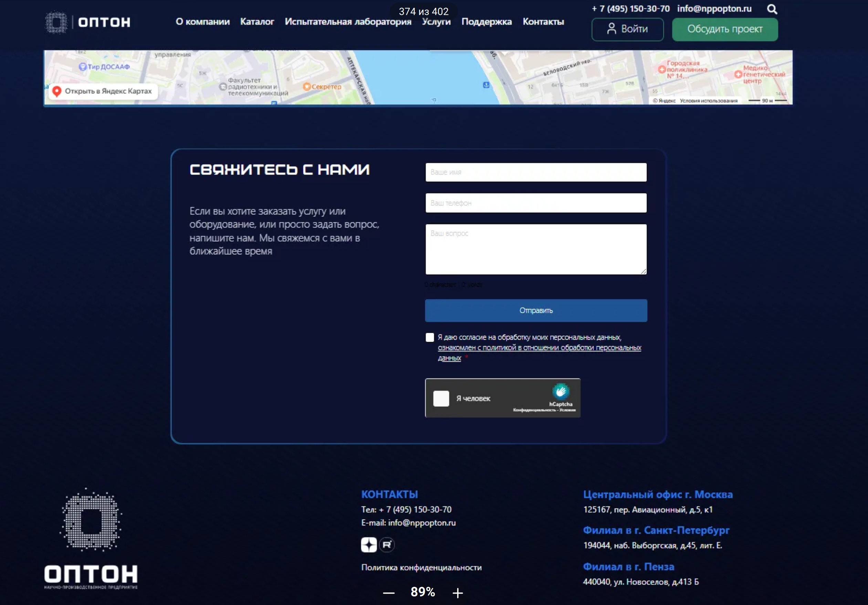Focus the Ваш вопрос text area
The width and height of the screenshot is (868, 605).
(536, 249)
